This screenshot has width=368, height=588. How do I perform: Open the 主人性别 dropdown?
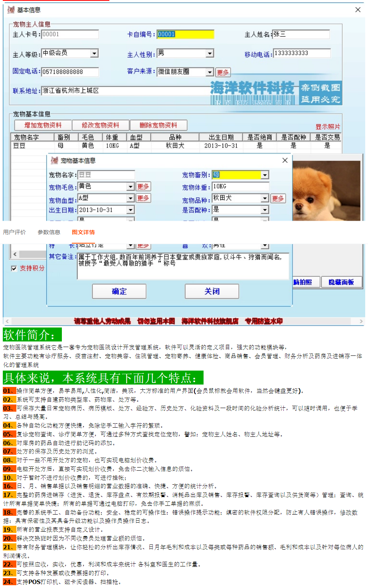tap(210, 53)
